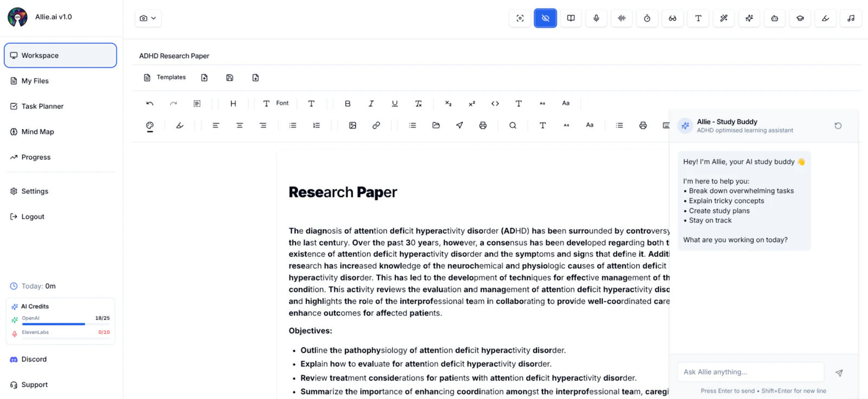Click the ADHD Research Paper document title
The width and height of the screenshot is (868, 399).
coord(174,56)
